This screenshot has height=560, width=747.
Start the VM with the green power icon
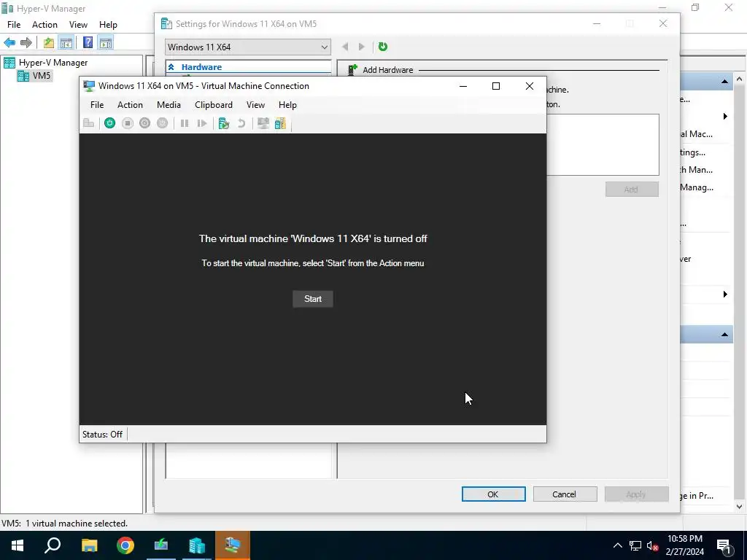tap(109, 123)
